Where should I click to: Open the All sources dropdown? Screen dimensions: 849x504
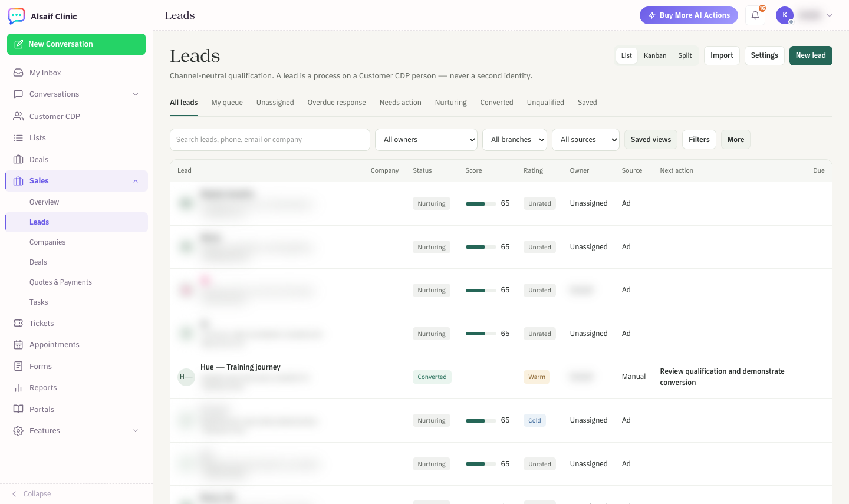(x=586, y=140)
